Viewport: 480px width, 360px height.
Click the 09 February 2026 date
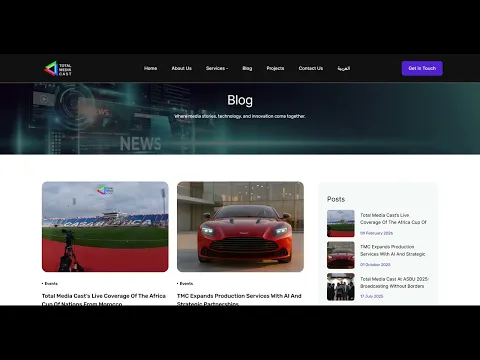(376, 233)
